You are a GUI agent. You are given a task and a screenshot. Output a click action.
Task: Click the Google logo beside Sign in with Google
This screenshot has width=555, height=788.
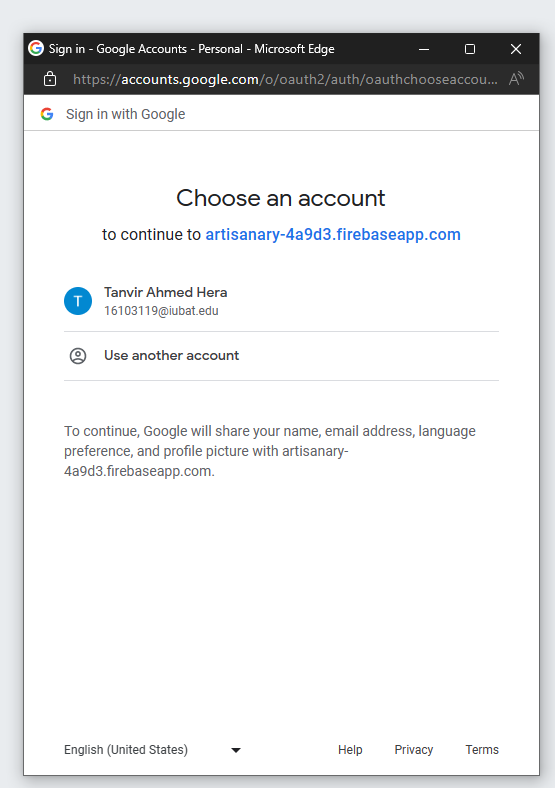click(47, 114)
